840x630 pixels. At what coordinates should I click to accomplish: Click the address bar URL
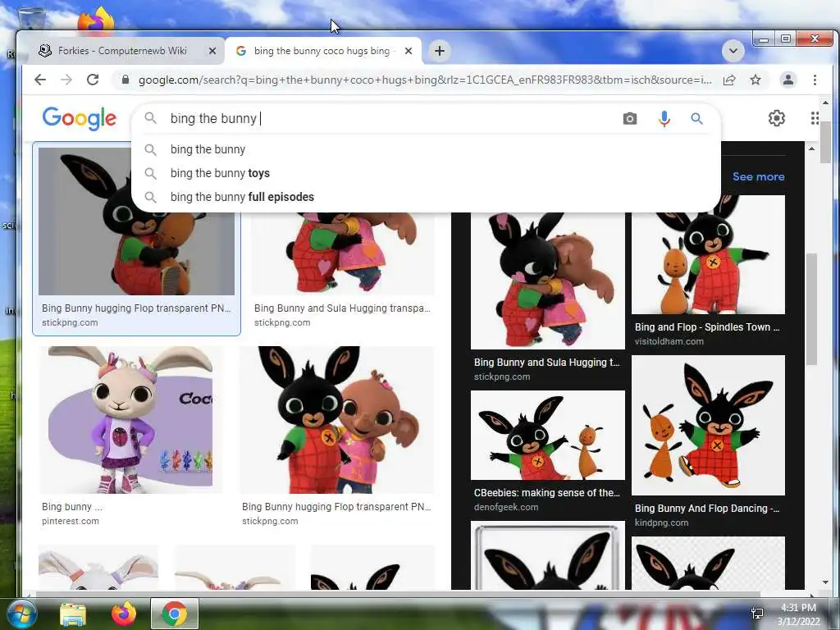point(425,80)
